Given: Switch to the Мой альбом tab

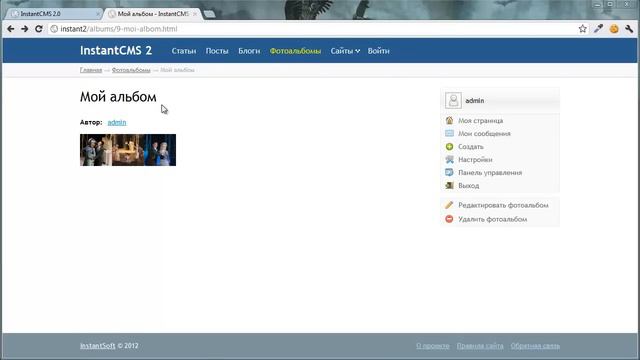Looking at the screenshot, I should (x=153, y=14).
